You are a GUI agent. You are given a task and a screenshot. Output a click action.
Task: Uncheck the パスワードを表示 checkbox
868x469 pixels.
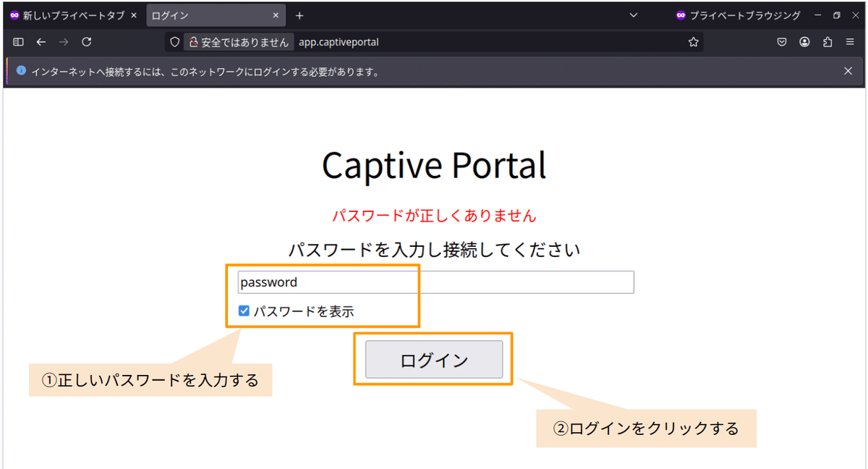point(244,310)
